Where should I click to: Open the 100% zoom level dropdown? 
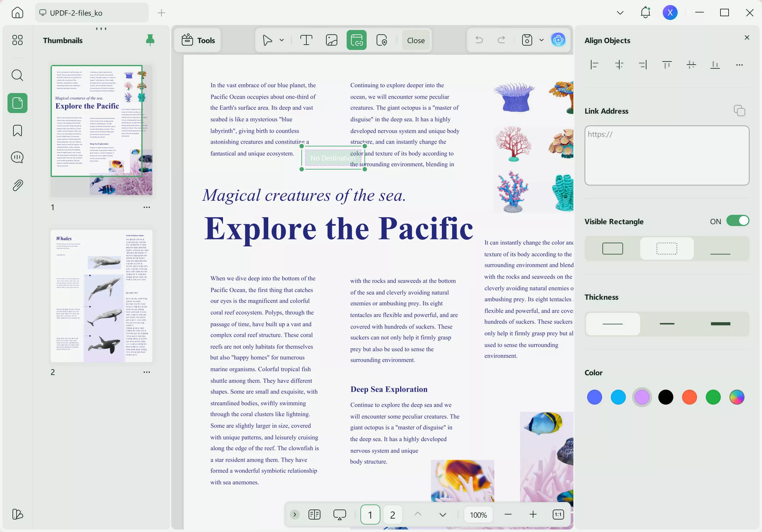coord(478,515)
